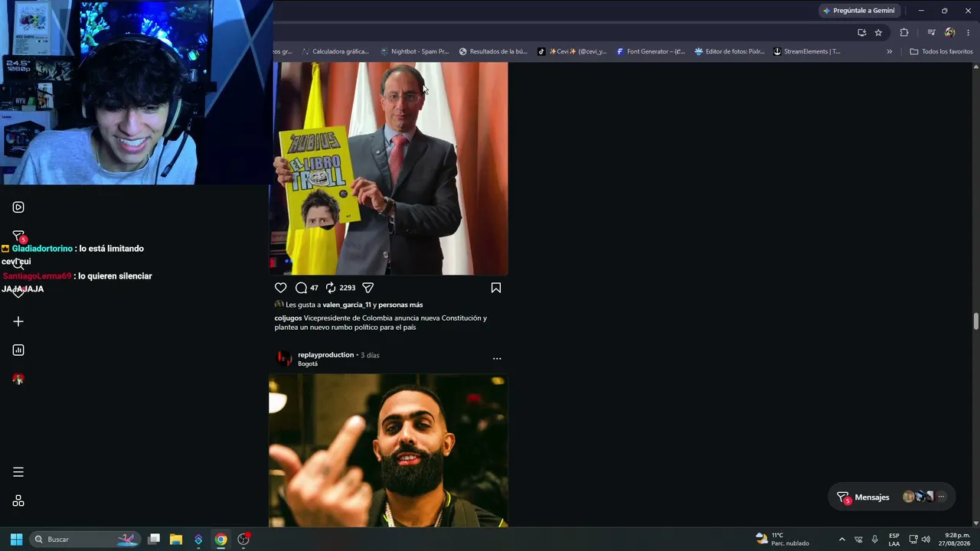Open the Windows Start menu
Image resolution: width=980 pixels, height=551 pixels.
tap(16, 540)
